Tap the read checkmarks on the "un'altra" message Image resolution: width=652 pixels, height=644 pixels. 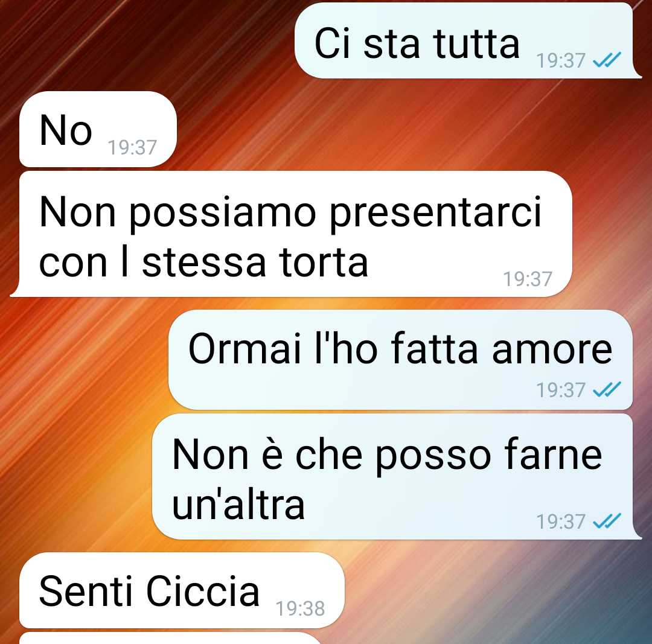(x=607, y=521)
